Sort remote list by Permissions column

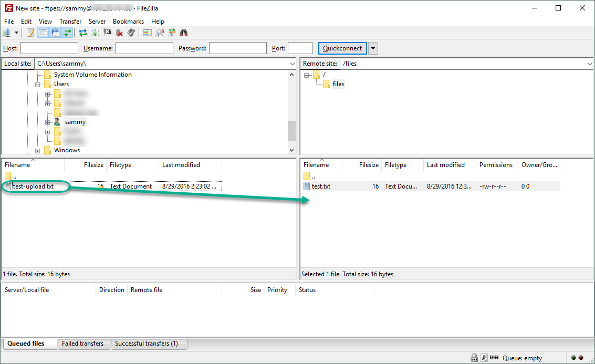click(x=497, y=165)
